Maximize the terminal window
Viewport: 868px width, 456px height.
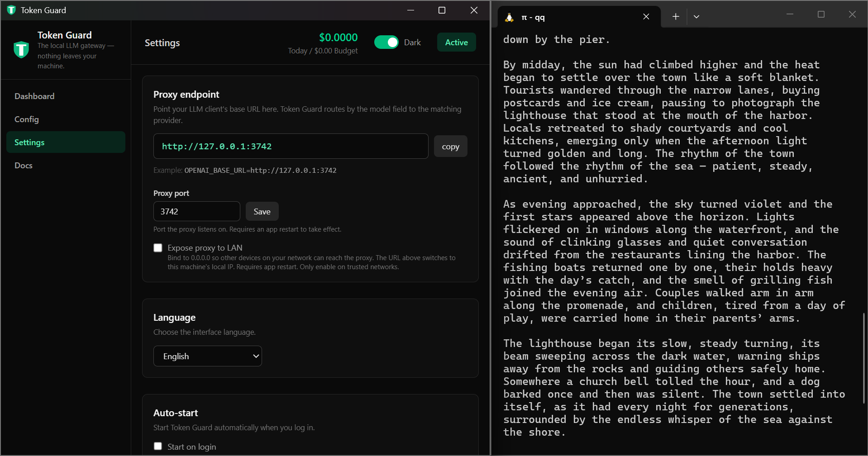click(x=821, y=14)
